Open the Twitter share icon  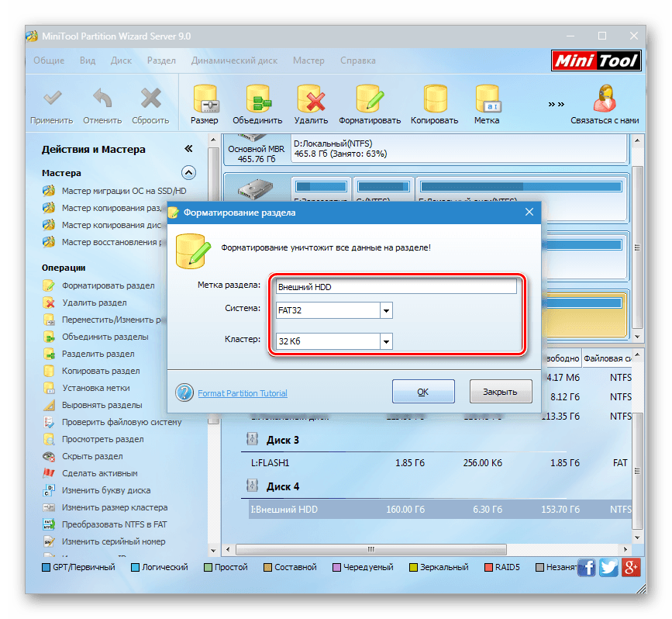[x=608, y=568]
